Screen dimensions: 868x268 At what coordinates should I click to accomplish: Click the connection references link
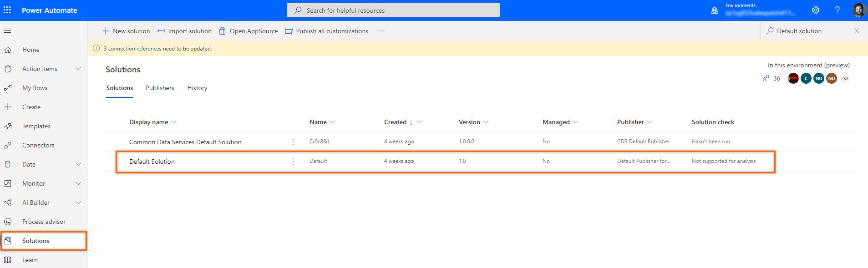pos(132,49)
